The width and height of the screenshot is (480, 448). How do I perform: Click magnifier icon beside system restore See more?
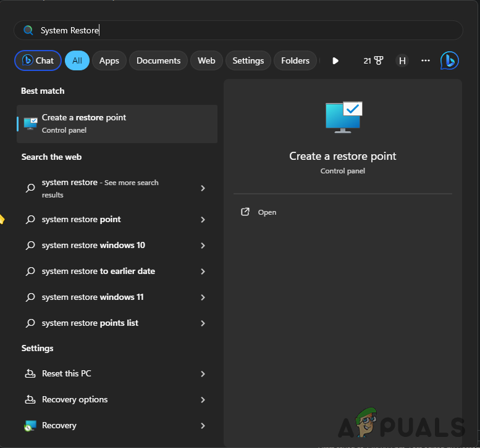point(30,188)
